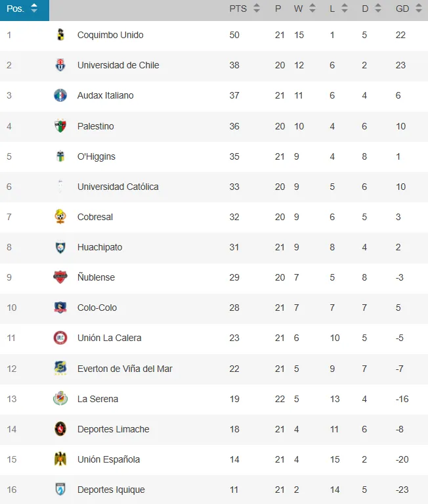Image resolution: width=428 pixels, height=504 pixels.
Task: Sort by the D draws column
Action: pyautogui.click(x=371, y=9)
